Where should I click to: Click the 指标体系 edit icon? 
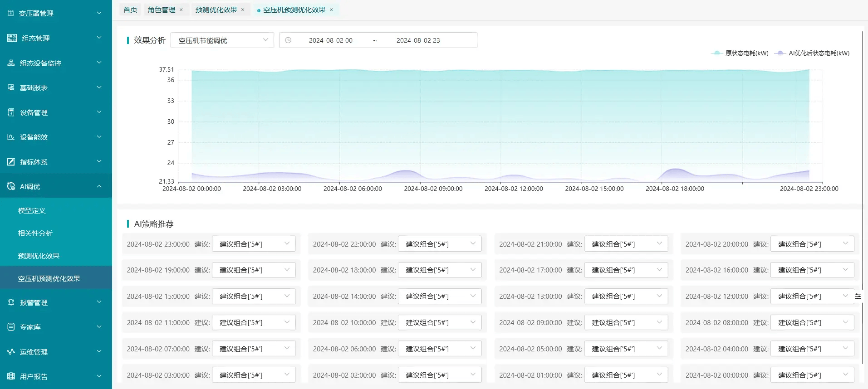click(11, 162)
